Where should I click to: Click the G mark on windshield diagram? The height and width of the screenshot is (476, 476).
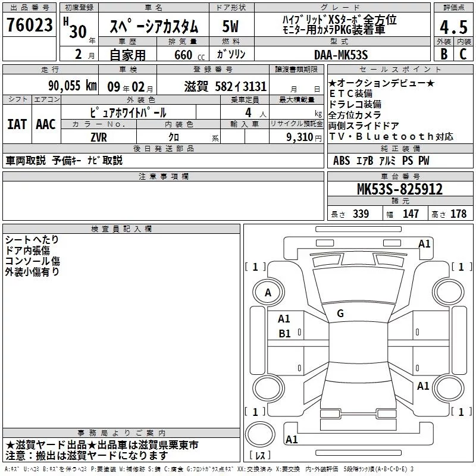340,314
